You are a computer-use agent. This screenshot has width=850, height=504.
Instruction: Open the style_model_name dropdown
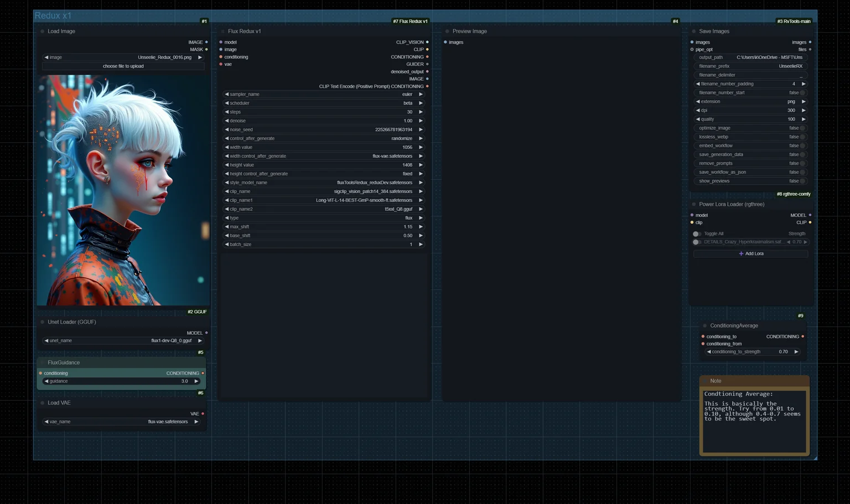point(324,183)
